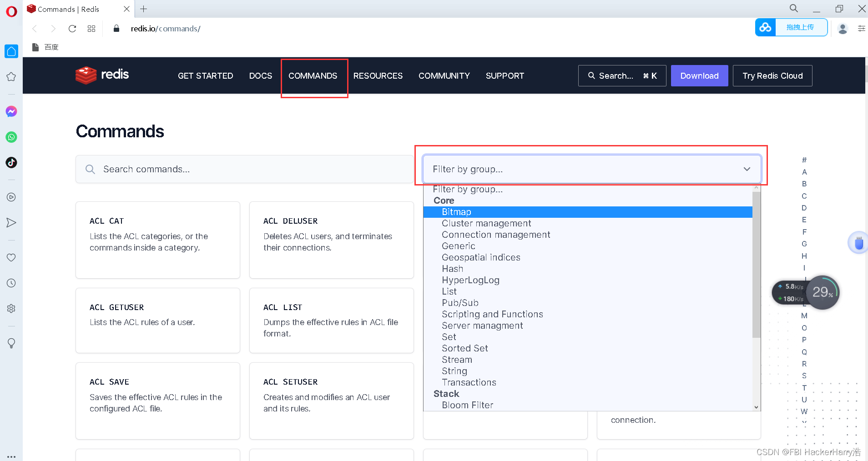Open the player sidebar icon
868x461 pixels.
click(11, 197)
